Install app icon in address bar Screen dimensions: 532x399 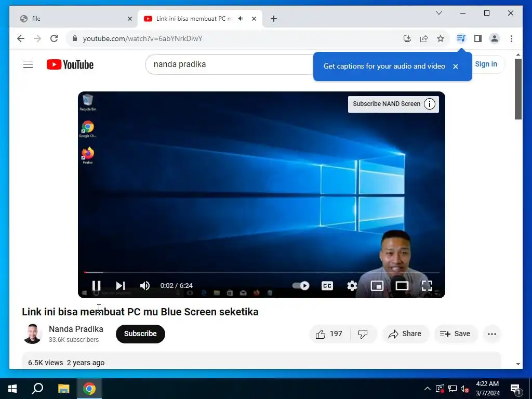click(407, 38)
